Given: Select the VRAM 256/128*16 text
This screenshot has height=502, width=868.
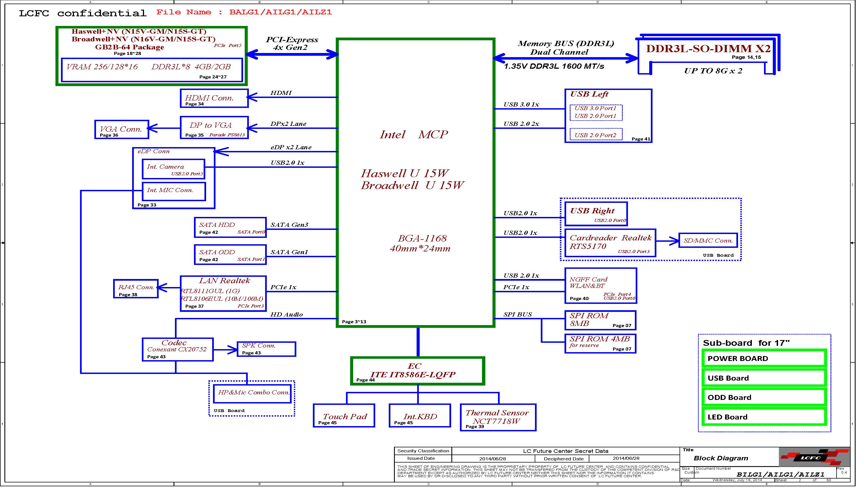Looking at the screenshot, I should (102, 67).
